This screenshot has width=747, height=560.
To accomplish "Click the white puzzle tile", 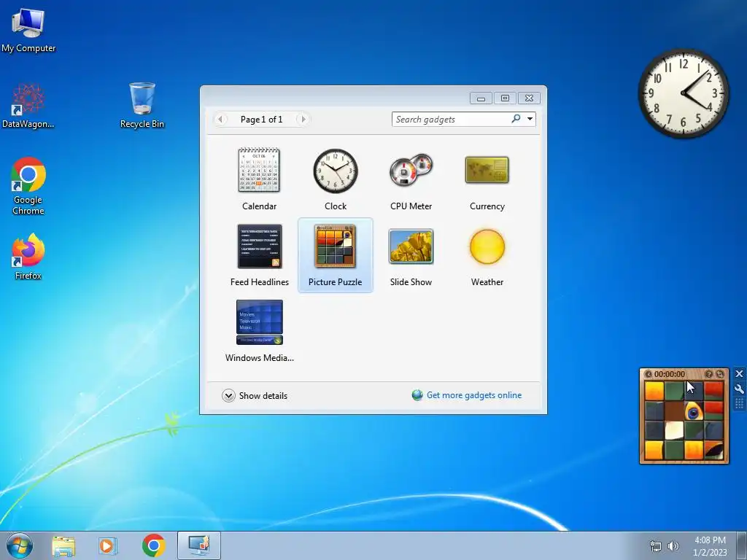I will [x=673, y=430].
